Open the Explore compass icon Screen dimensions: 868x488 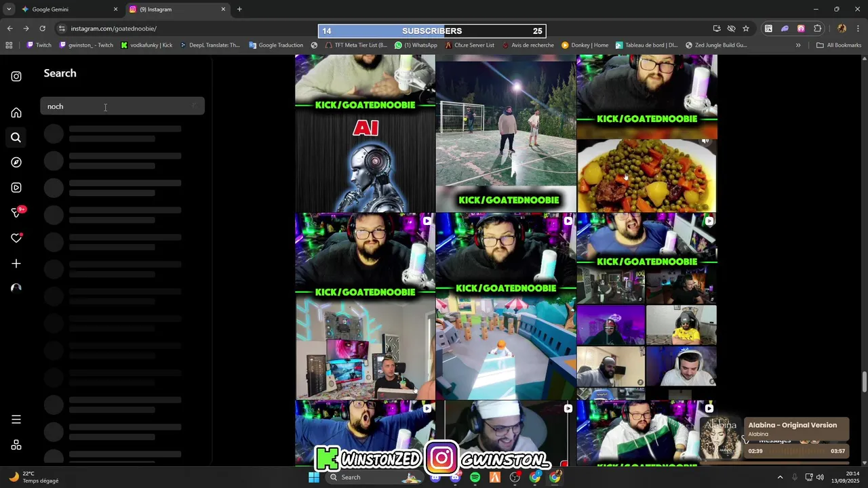pyautogui.click(x=16, y=163)
